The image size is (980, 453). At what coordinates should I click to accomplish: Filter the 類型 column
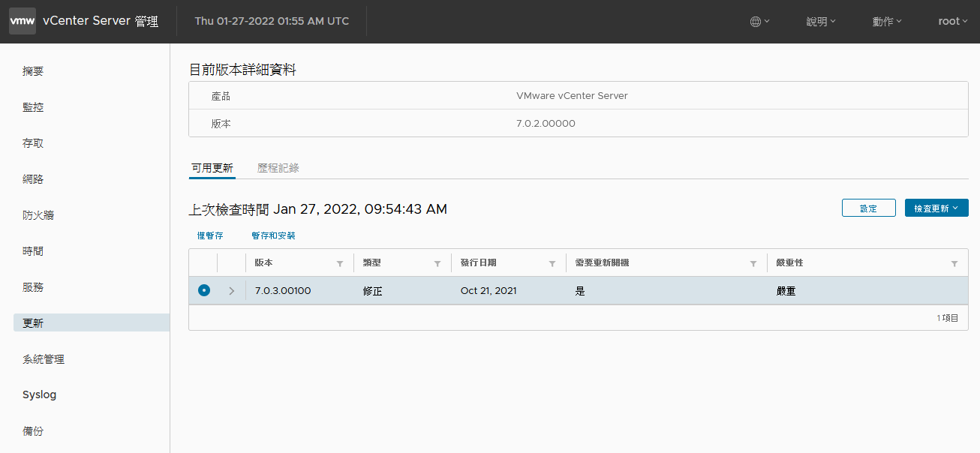(437, 264)
